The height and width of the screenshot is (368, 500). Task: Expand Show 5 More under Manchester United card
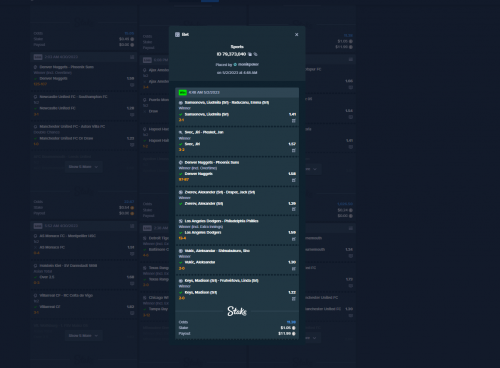click(x=83, y=166)
